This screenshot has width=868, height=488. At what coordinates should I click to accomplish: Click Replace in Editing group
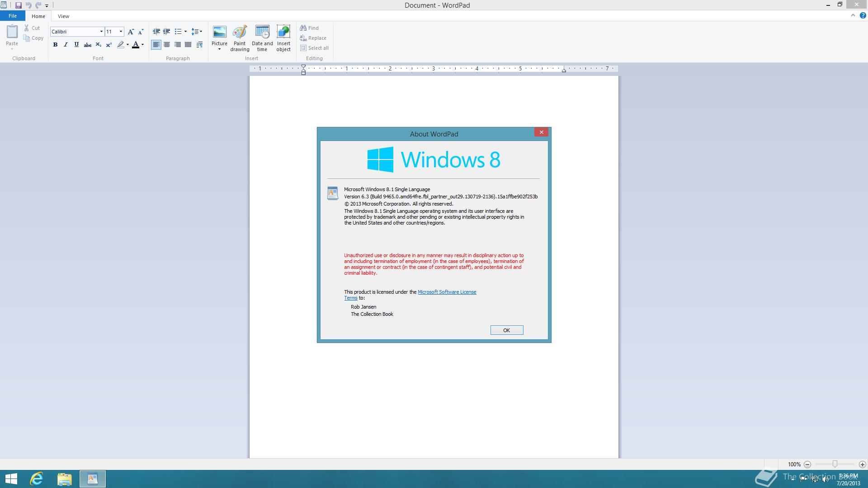[x=313, y=38]
